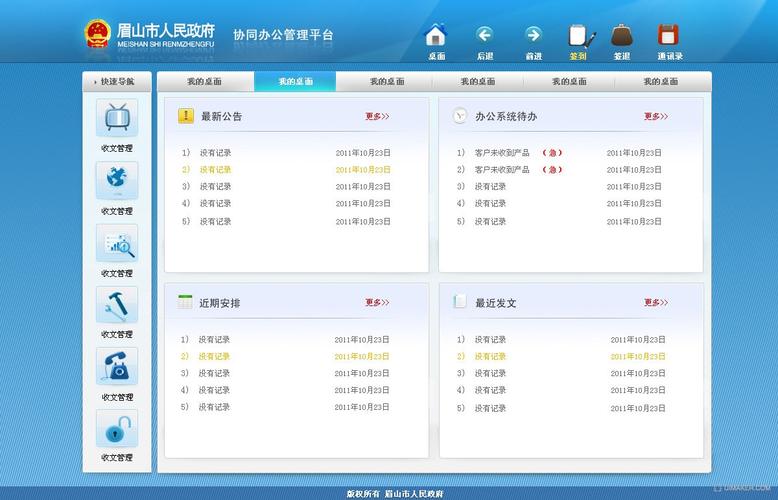Go to 桌面 via the house icon

tap(436, 35)
